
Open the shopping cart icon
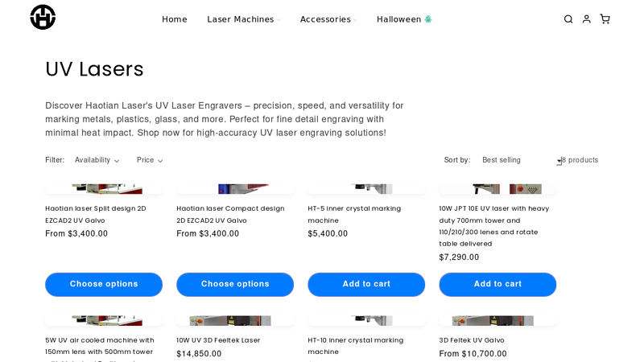605,19
